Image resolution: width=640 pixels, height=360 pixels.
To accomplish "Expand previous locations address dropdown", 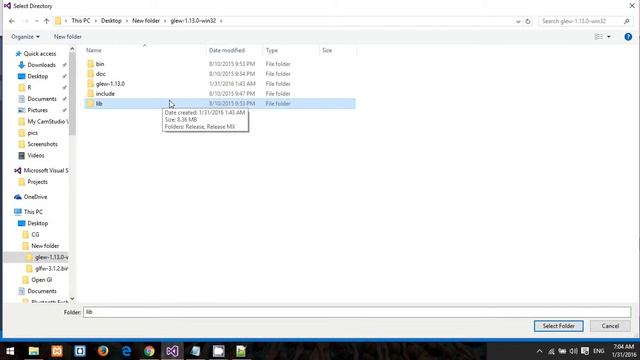I will [518, 21].
